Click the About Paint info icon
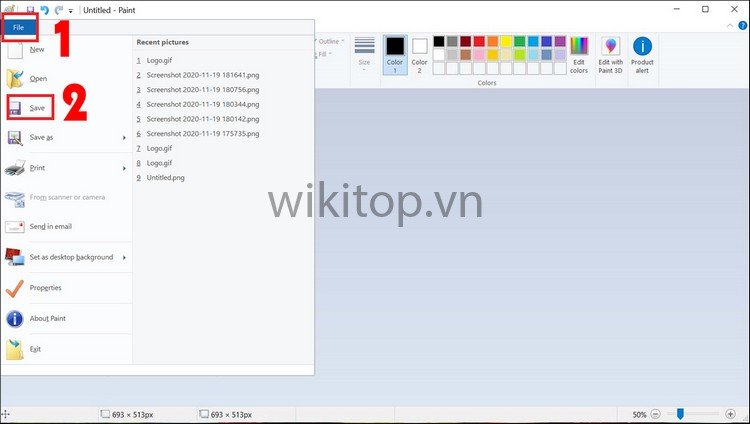 (15, 319)
